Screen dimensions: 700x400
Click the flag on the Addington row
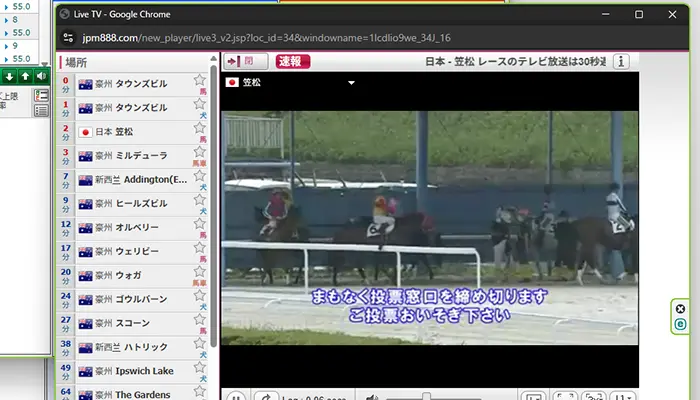point(85,180)
